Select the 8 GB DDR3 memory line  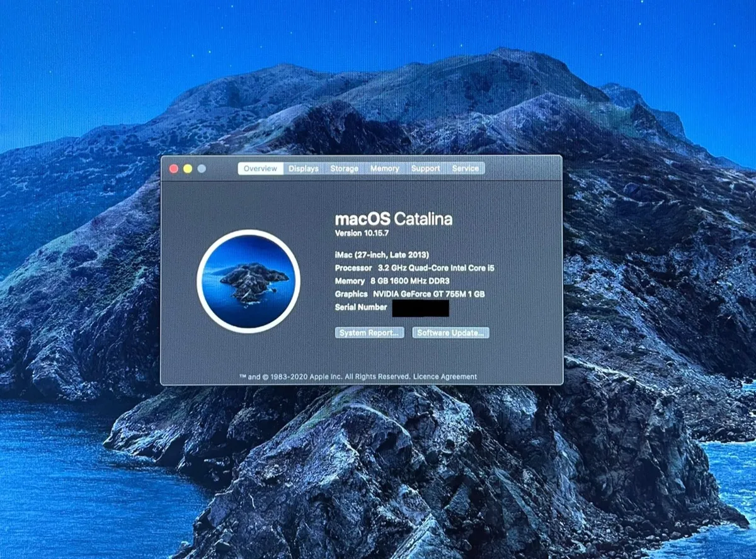click(394, 281)
